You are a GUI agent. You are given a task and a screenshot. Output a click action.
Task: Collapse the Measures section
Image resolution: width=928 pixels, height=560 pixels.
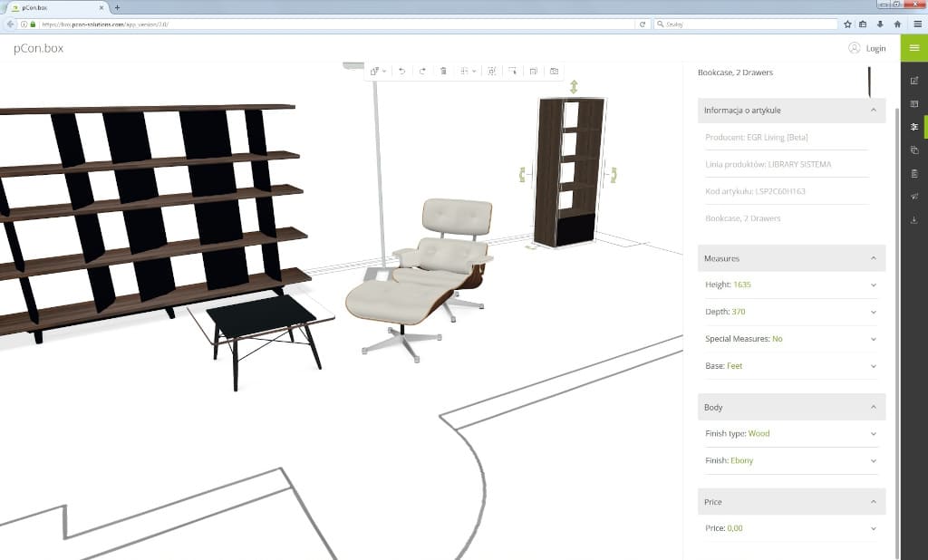[x=874, y=259]
